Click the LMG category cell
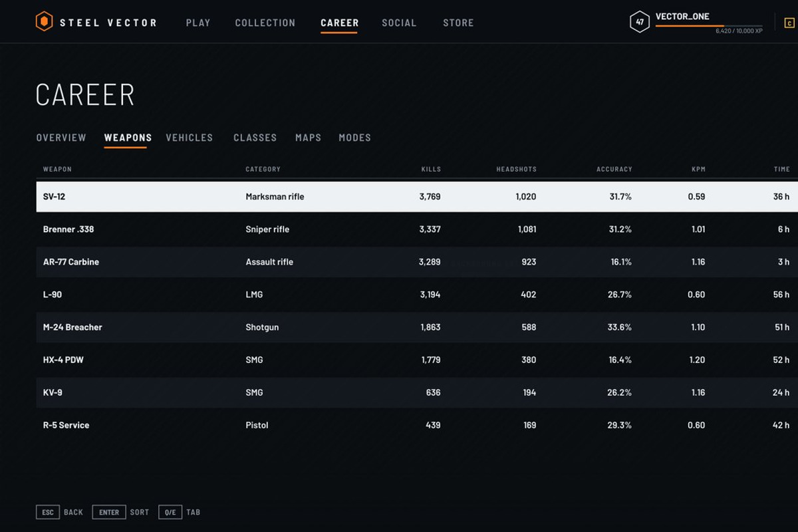The width and height of the screenshot is (798, 532). [x=254, y=295]
